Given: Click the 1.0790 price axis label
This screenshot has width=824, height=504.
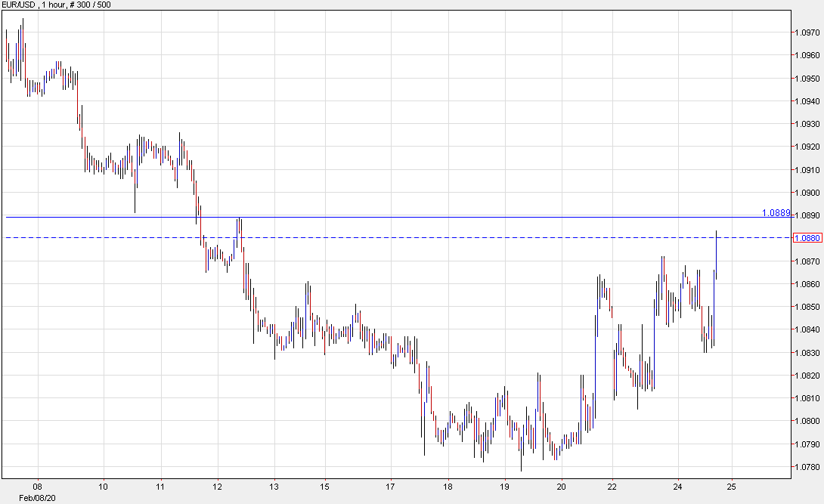Looking at the screenshot, I should 807,444.
